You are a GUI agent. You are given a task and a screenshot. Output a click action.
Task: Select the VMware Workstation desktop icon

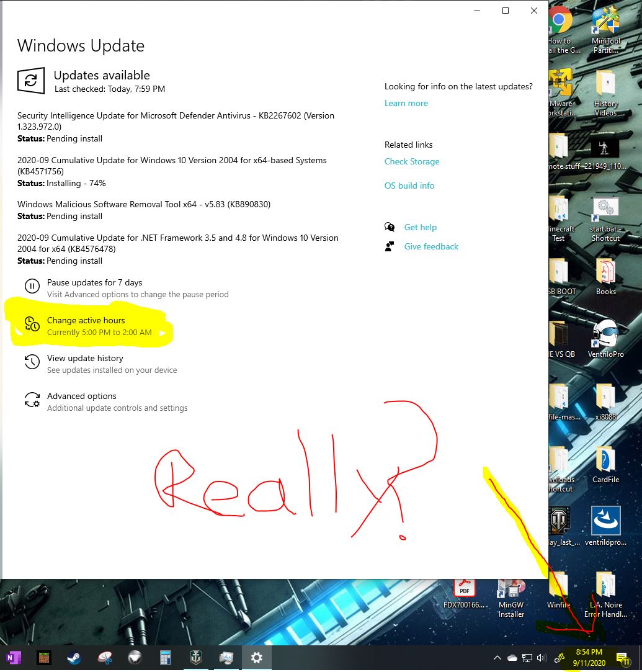click(x=561, y=92)
